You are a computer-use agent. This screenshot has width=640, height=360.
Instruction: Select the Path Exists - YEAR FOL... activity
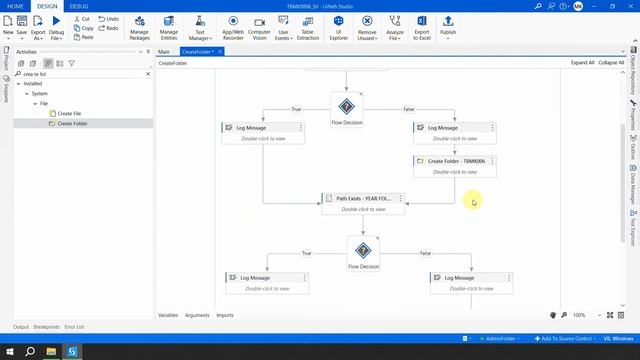(363, 203)
